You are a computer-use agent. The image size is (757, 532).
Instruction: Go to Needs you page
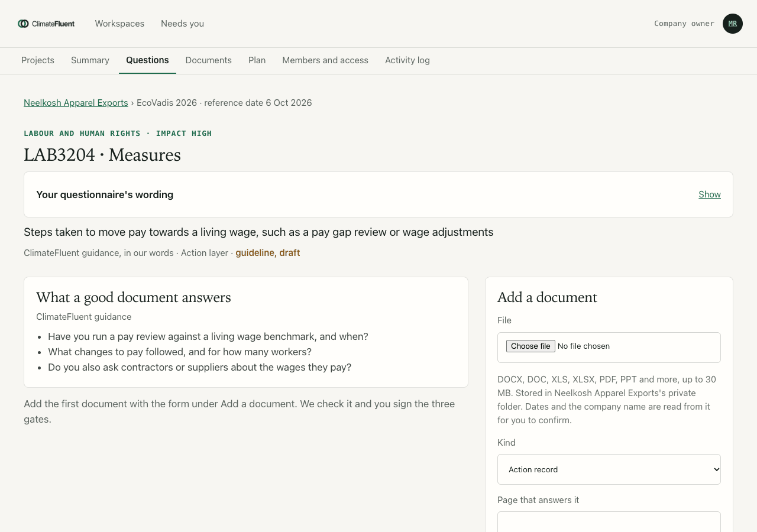click(x=182, y=24)
